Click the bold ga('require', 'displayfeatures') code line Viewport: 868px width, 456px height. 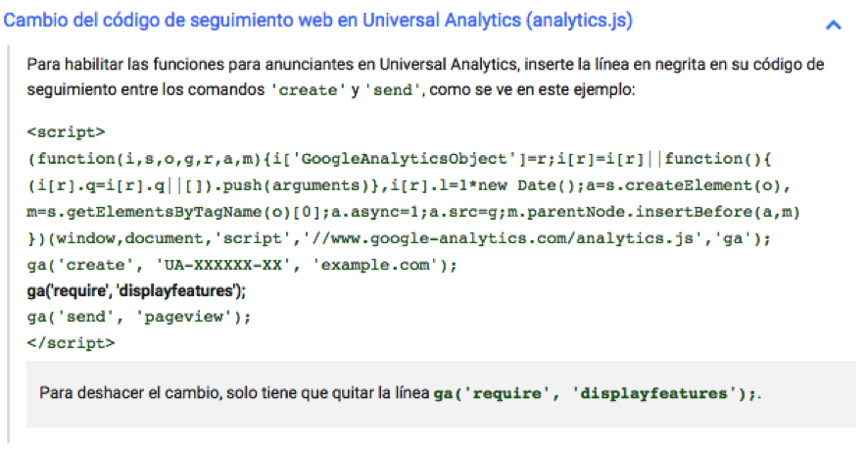coord(136,291)
